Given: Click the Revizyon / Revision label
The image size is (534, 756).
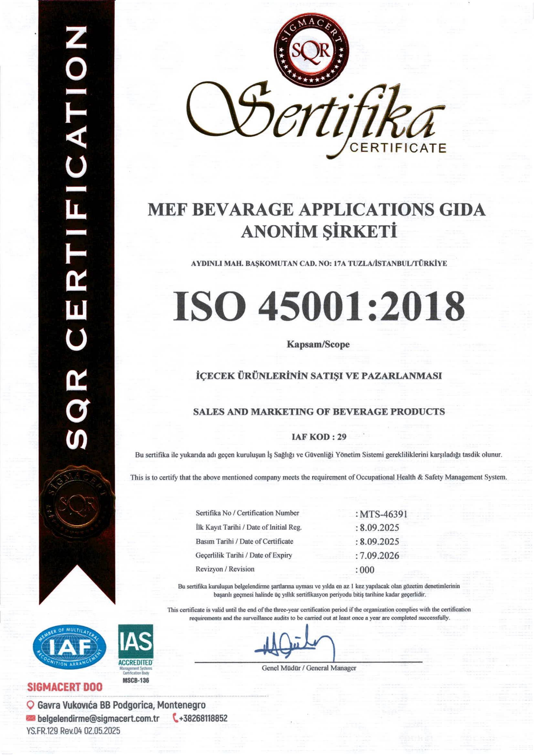Looking at the screenshot, I should coord(225,569).
